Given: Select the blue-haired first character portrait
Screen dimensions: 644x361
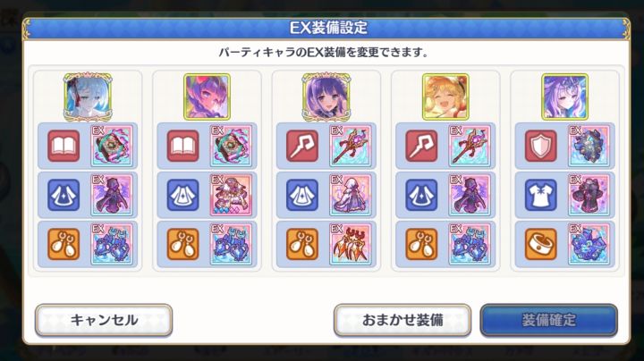Looking at the screenshot, I should [x=88, y=97].
